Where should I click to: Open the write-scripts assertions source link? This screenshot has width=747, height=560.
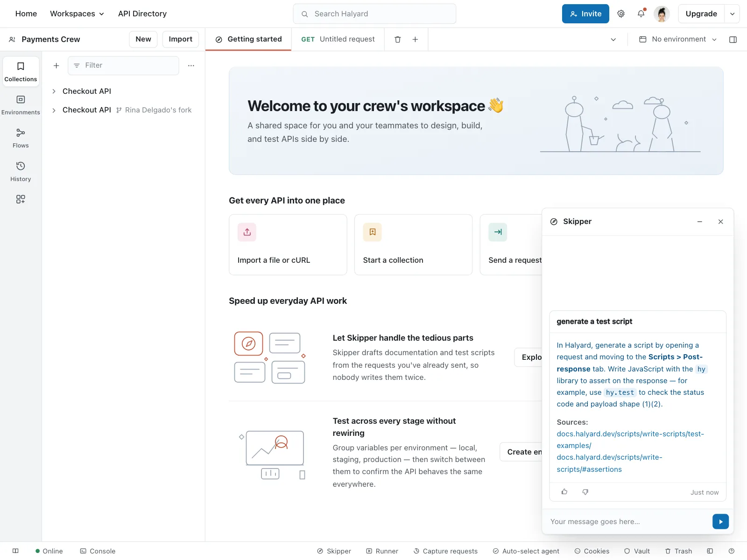click(609, 463)
